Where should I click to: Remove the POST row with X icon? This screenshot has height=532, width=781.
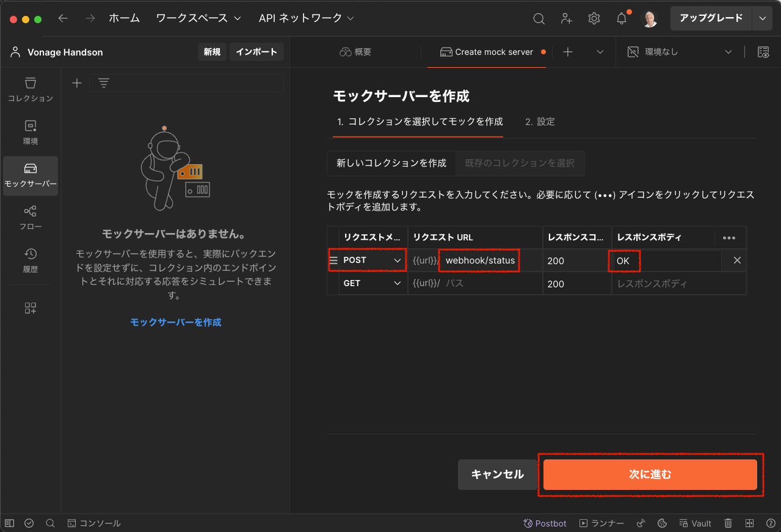(x=737, y=261)
